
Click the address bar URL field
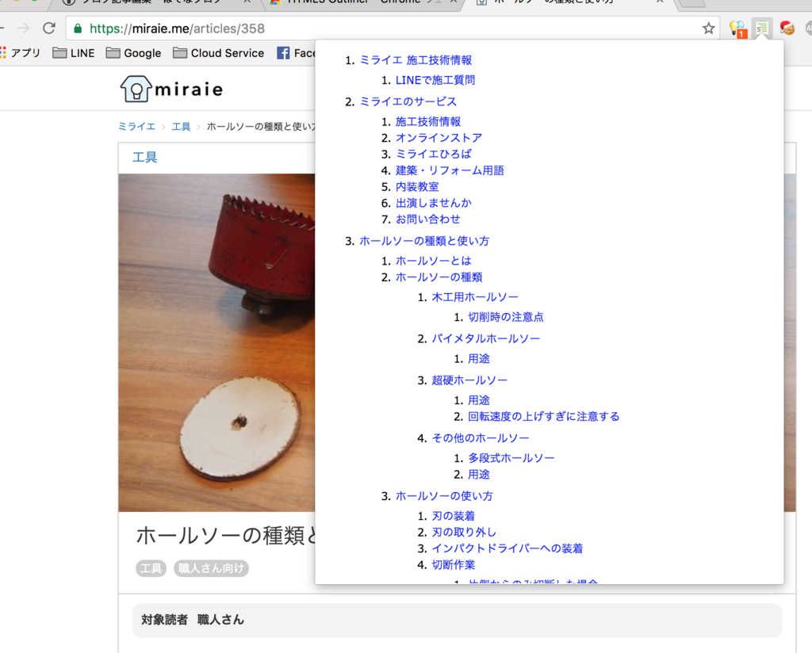pos(393,29)
